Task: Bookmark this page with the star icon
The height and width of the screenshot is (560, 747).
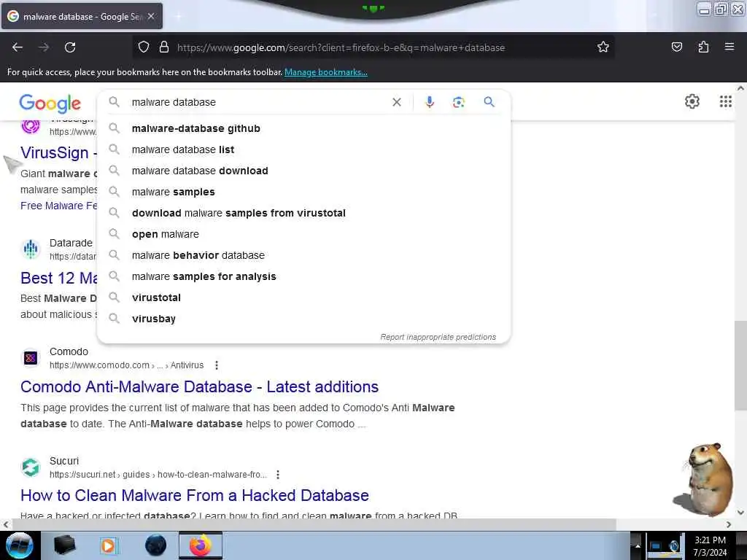Action: pos(603,47)
